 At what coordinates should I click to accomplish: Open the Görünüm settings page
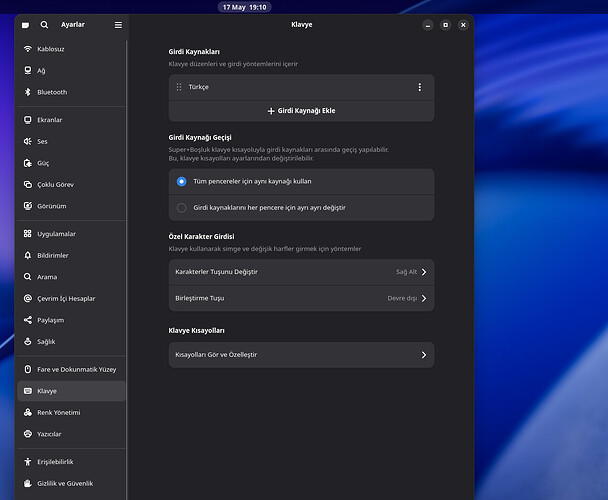[71, 206]
